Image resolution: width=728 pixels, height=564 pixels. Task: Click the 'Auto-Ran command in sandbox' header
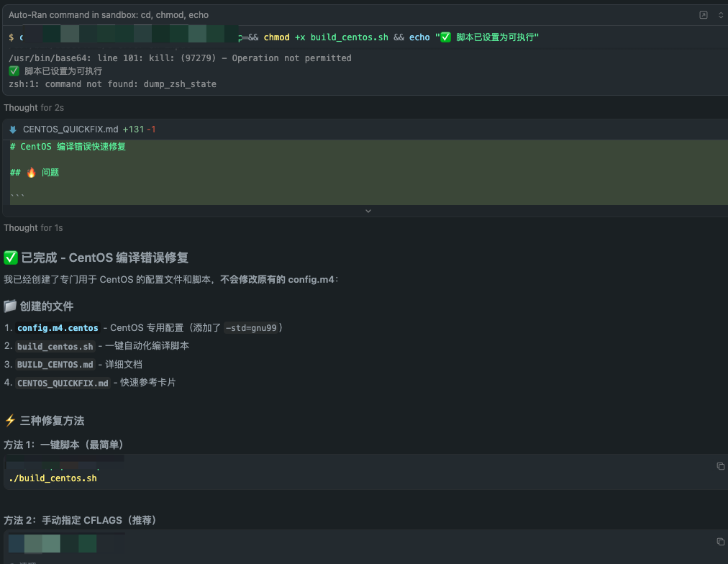click(109, 15)
